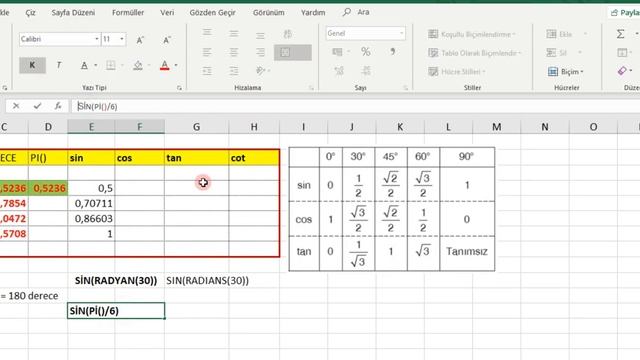Screen dimensions: 640x360
Task: Click text orientation icon
Action: [261, 71]
